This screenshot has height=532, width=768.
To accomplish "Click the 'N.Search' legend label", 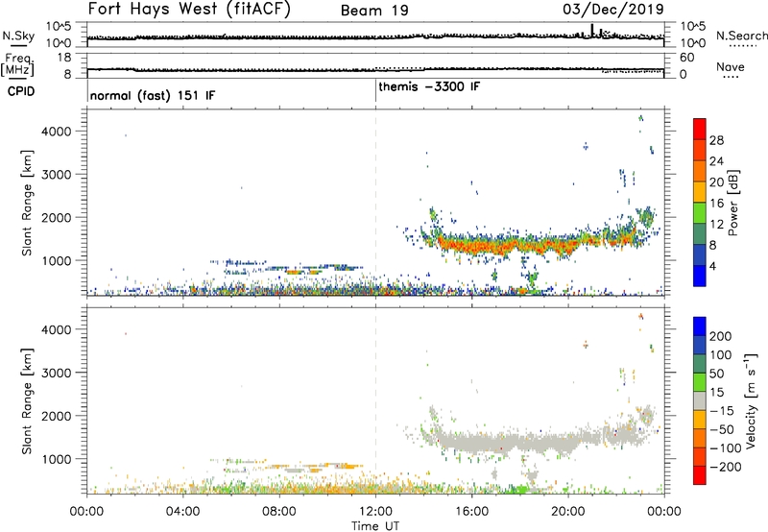I will click(x=742, y=36).
